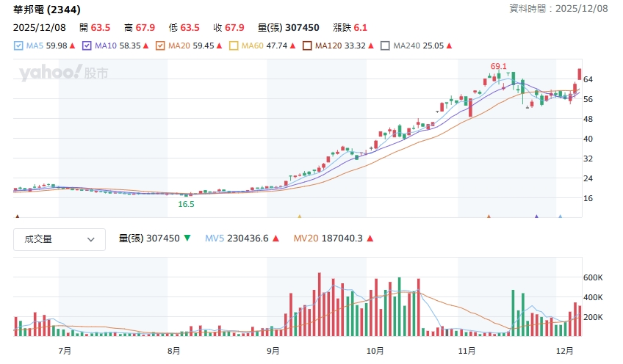Toggle the MA5 moving average checkbox

point(18,45)
